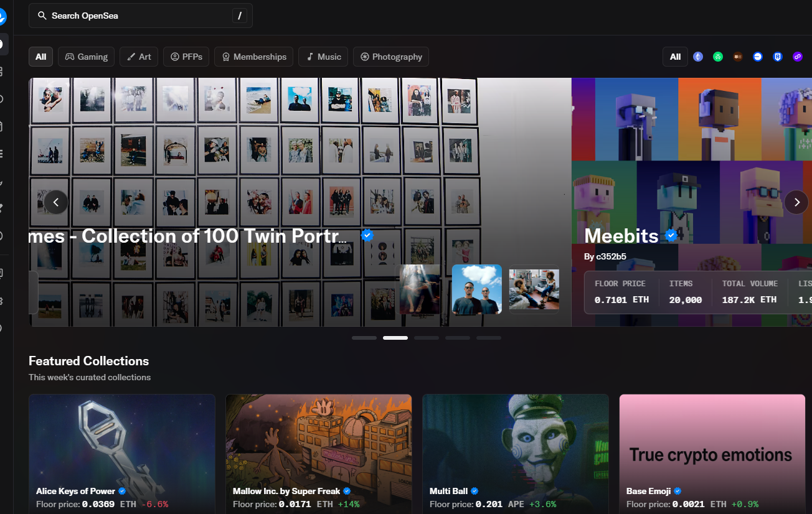812x514 pixels.
Task: Click the +0.9% change on Base Emoji
Action: point(745,504)
